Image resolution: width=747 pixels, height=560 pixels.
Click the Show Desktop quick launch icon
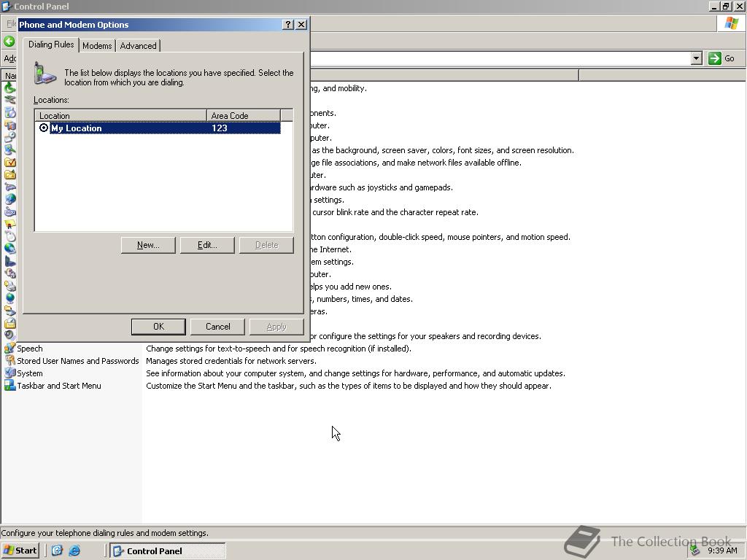[x=57, y=551]
